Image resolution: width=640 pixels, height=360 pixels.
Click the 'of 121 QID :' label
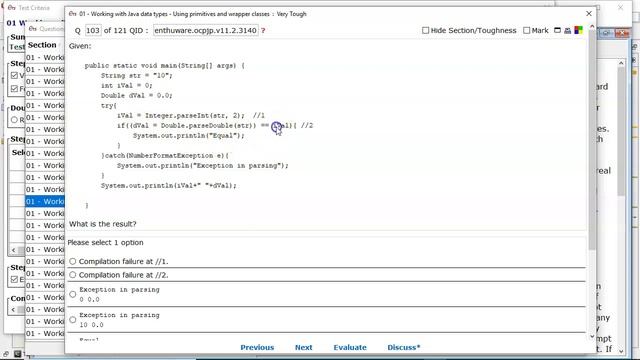point(126,31)
